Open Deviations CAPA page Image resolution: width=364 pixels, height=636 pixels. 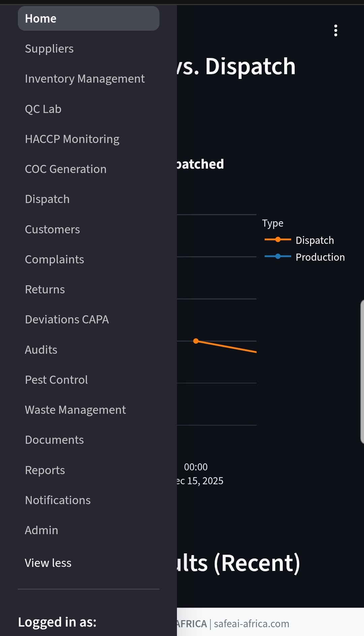[x=67, y=319]
